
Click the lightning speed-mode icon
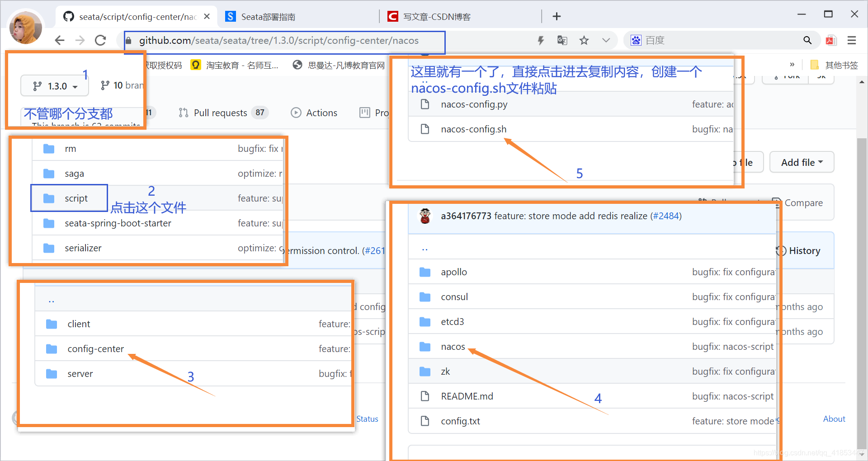click(x=541, y=41)
